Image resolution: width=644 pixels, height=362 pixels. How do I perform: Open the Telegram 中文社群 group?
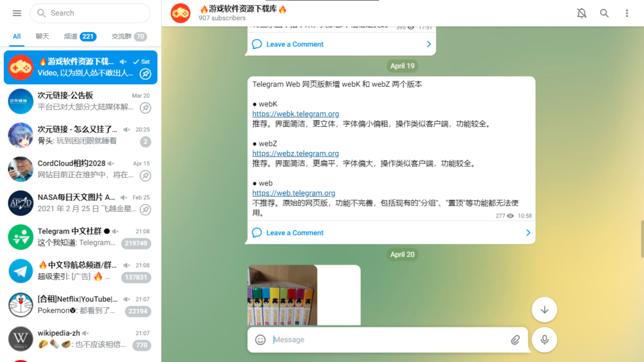tap(80, 237)
